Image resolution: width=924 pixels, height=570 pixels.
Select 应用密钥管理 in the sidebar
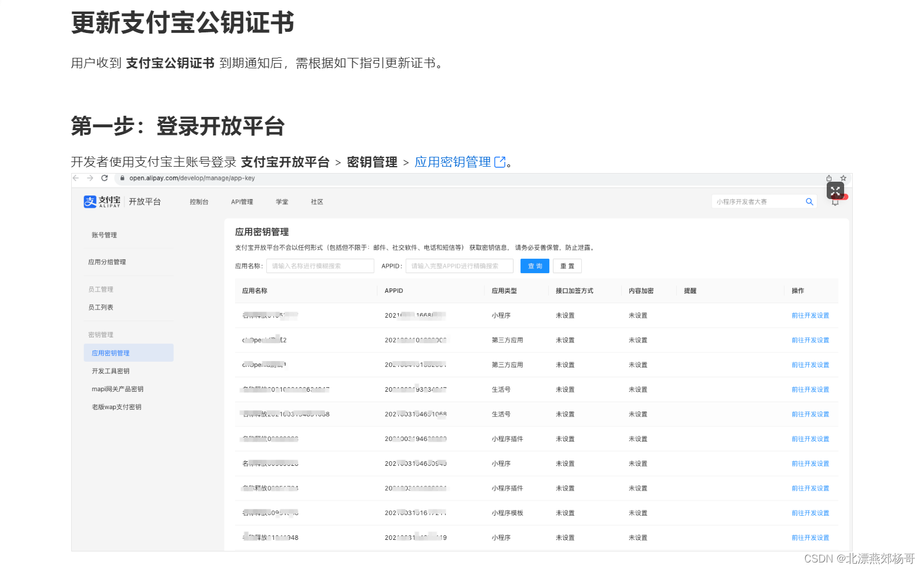(129, 353)
